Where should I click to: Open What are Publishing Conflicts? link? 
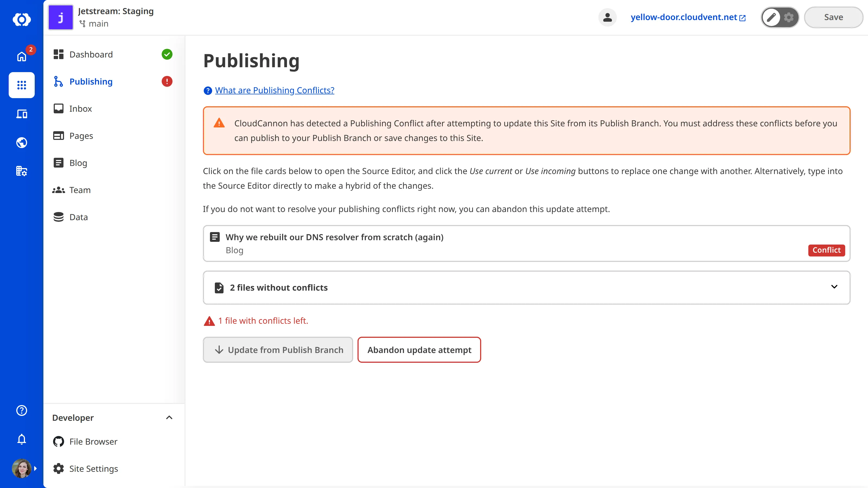pyautogui.click(x=274, y=90)
